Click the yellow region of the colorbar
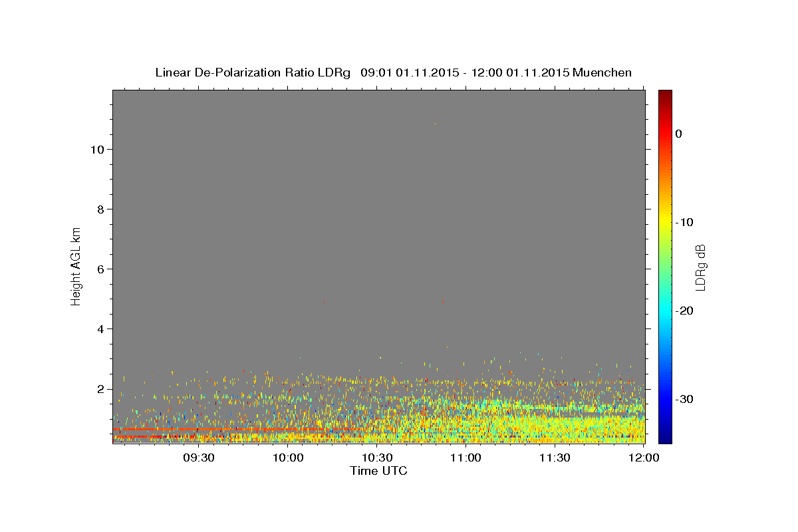Screen dimensions: 798x532 point(665,222)
